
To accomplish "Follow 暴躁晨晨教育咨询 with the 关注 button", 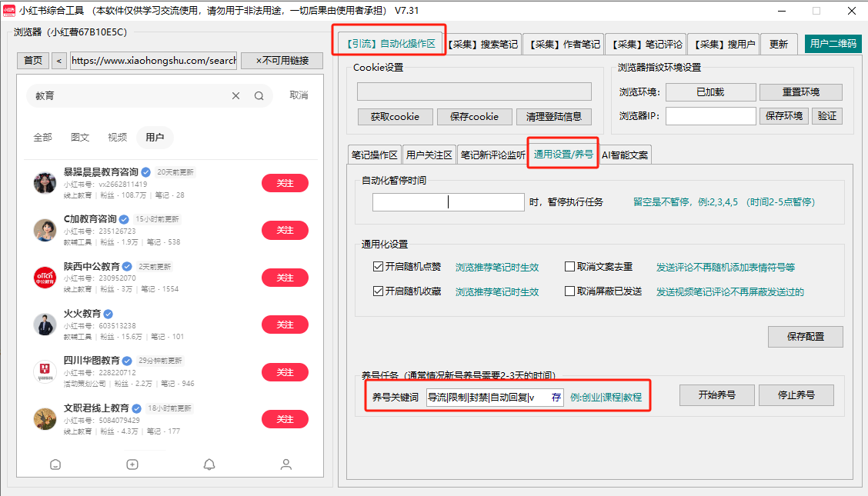I will (285, 183).
